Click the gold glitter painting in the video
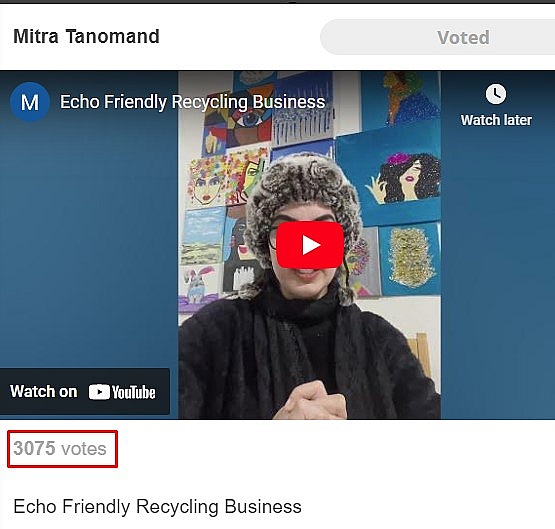Screen dimensions: 555x529 [x=410, y=259]
